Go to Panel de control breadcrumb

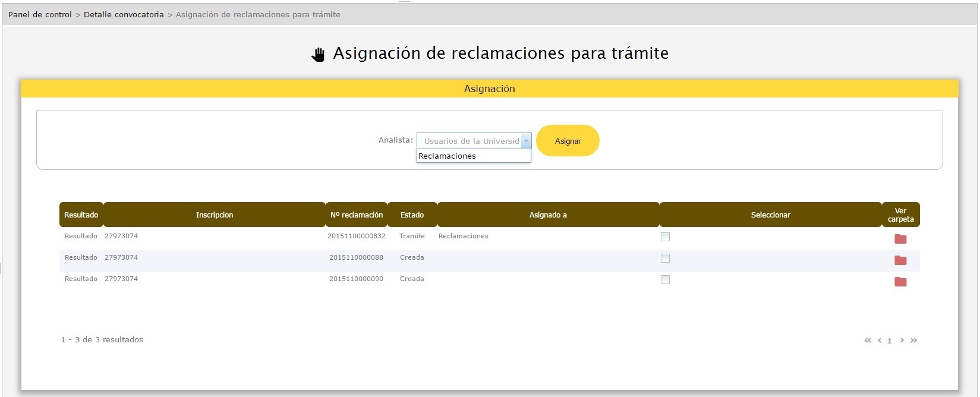(40, 14)
